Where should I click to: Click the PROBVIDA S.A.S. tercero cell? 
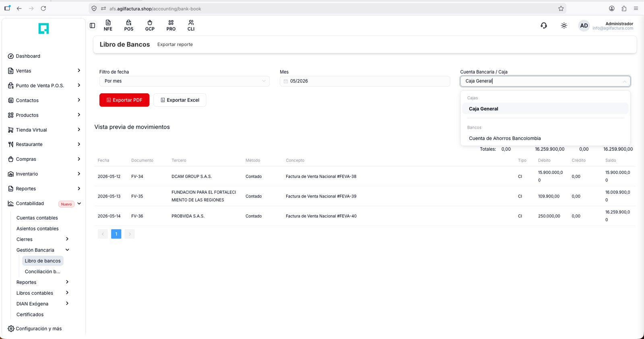click(x=188, y=216)
